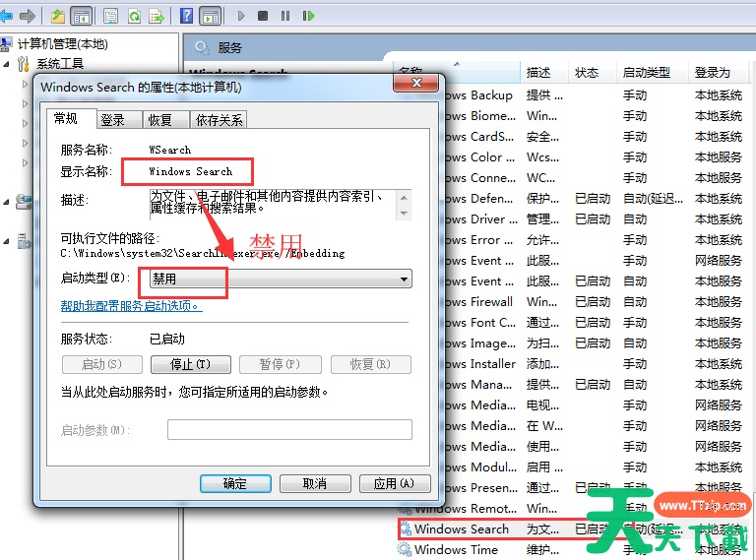Image resolution: width=756 pixels, height=560 pixels.
Task: Click 'WC...' description in Conne row
Action: (x=541, y=178)
